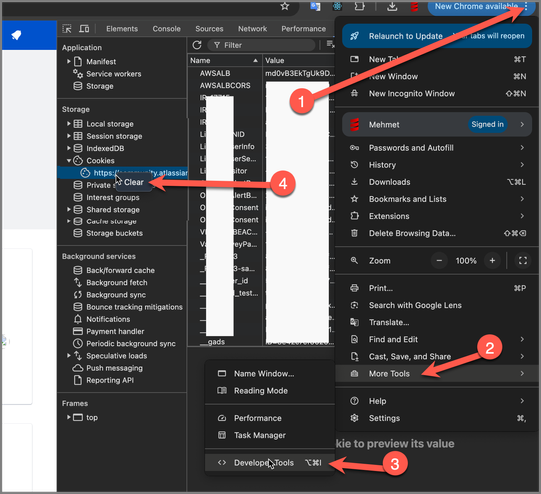This screenshot has height=494, width=541.
Task: Toggle the device toolbar icon
Action: point(84,29)
